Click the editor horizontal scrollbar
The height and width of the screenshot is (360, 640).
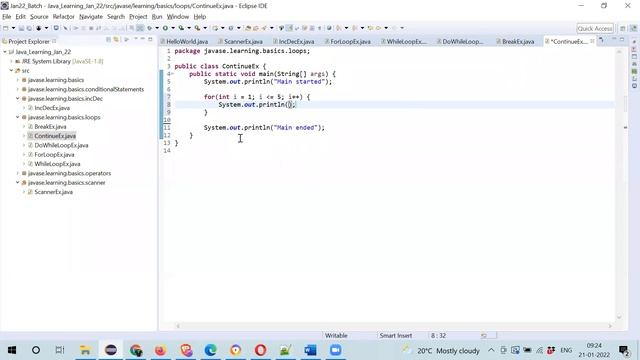[x=394, y=326]
